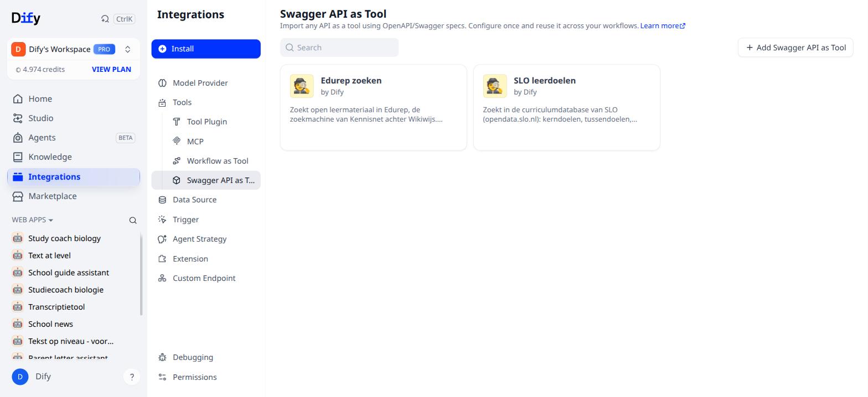Open the Agents robot icon
868x397 pixels.
18,138
